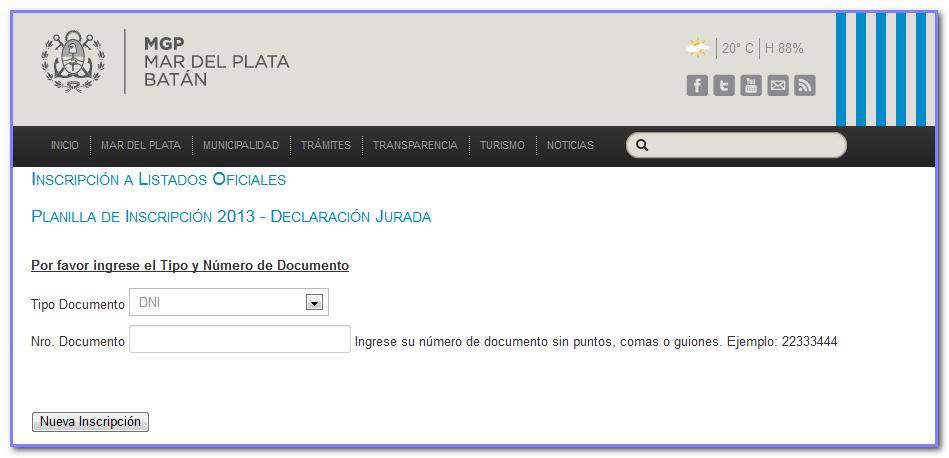Focus the Nro. Documento input field
Screen dimensions: 949x458
(x=240, y=340)
